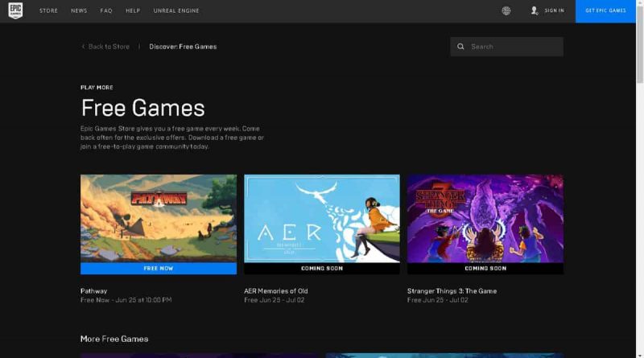This screenshot has width=644, height=358.
Task: Click the Sign In link
Action: click(x=554, y=11)
